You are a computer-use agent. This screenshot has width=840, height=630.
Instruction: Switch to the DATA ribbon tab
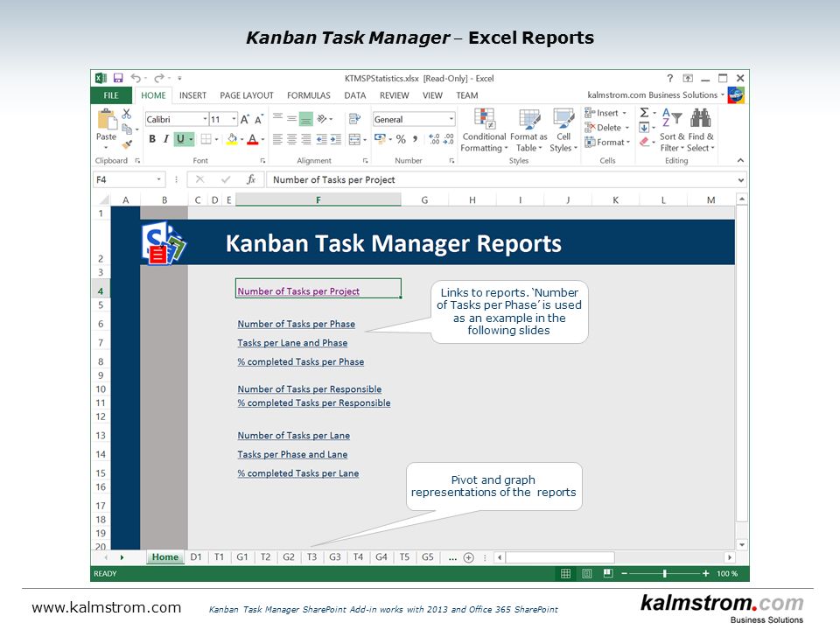354,95
